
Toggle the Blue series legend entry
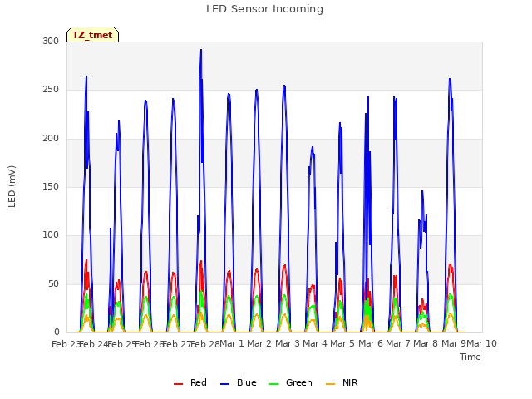pos(239,382)
